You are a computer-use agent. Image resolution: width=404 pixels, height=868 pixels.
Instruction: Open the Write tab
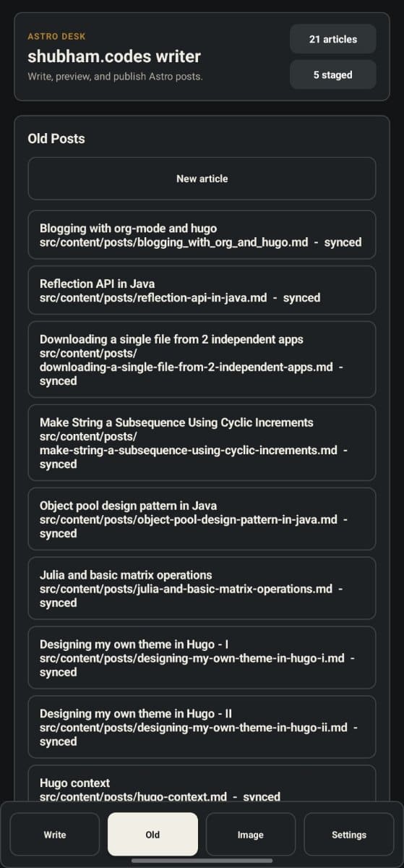tap(55, 834)
